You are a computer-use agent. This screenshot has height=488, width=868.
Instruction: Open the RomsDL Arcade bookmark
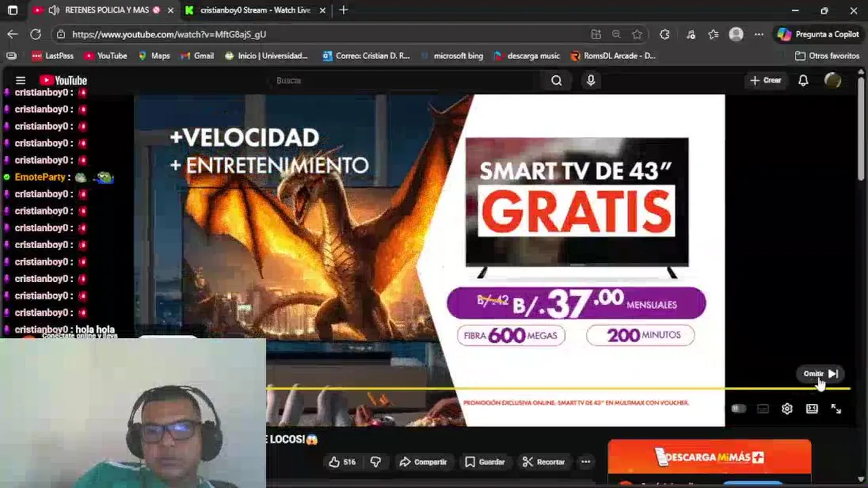(613, 56)
